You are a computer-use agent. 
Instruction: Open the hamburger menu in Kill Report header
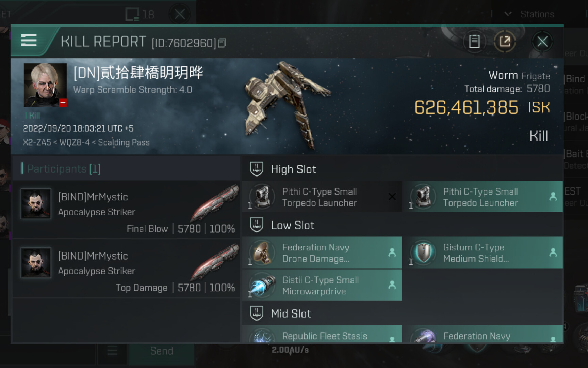coord(29,41)
